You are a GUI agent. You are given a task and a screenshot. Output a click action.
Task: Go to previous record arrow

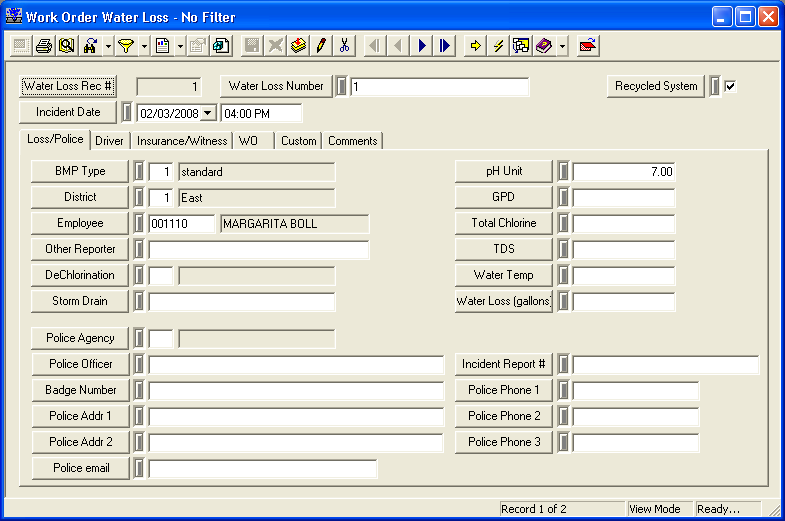(x=398, y=46)
